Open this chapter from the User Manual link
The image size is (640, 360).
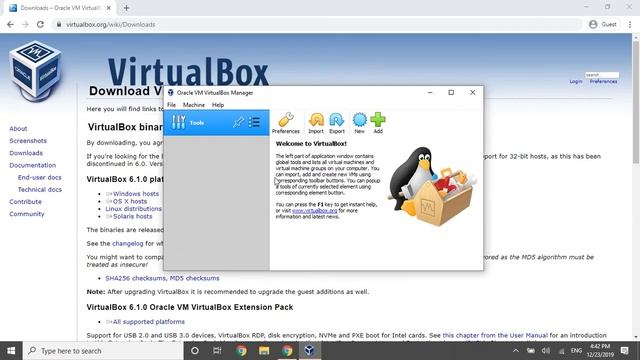(495, 335)
